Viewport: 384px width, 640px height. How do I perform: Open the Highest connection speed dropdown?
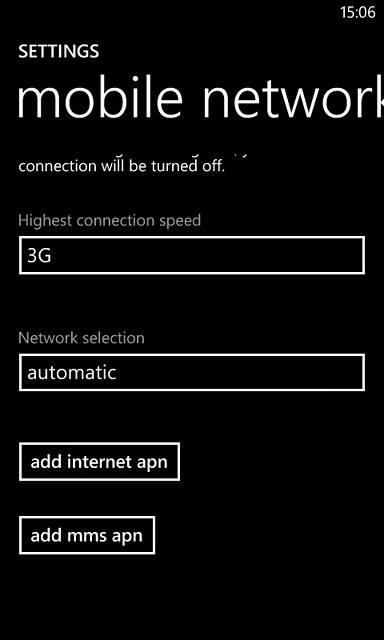click(x=191, y=255)
